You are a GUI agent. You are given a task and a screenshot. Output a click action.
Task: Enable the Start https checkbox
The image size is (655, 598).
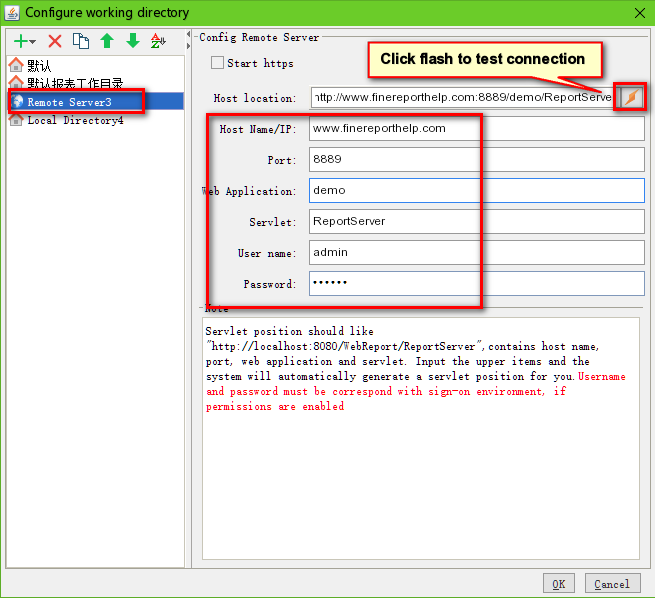(x=217, y=63)
